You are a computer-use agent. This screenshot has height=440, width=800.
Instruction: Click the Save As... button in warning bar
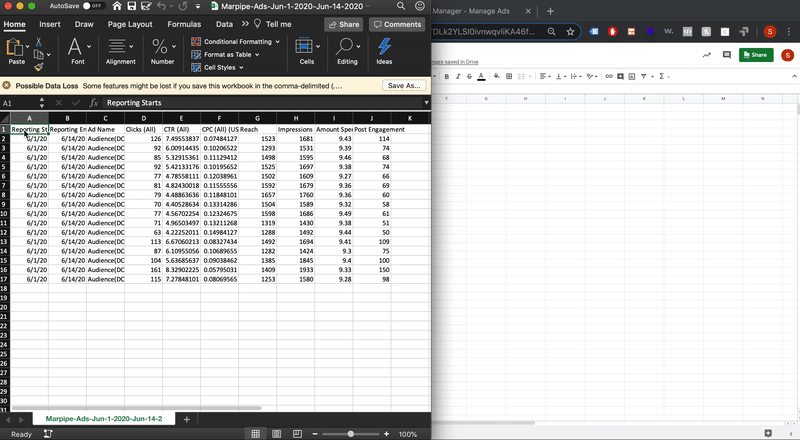coord(404,86)
